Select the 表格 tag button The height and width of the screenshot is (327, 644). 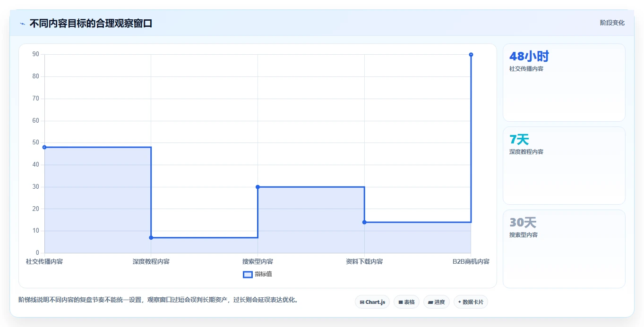(406, 302)
